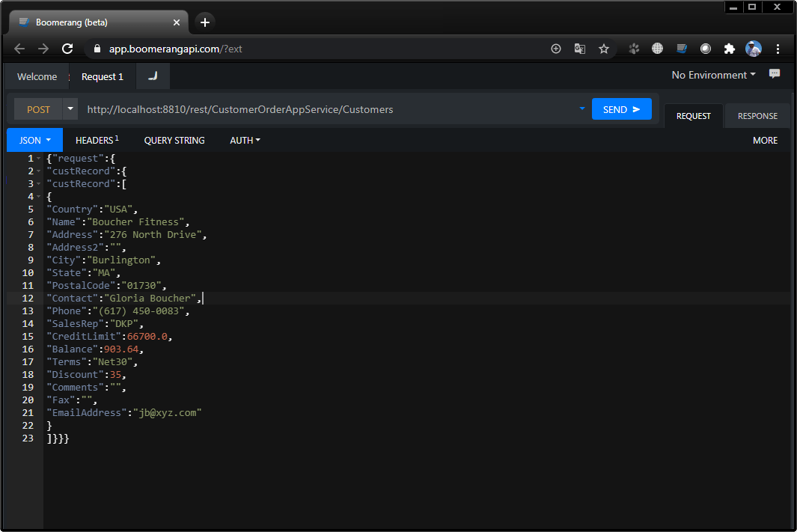Viewport: 797px width, 532px height.
Task: Click line number 23 in the gutter
Action: click(x=28, y=438)
